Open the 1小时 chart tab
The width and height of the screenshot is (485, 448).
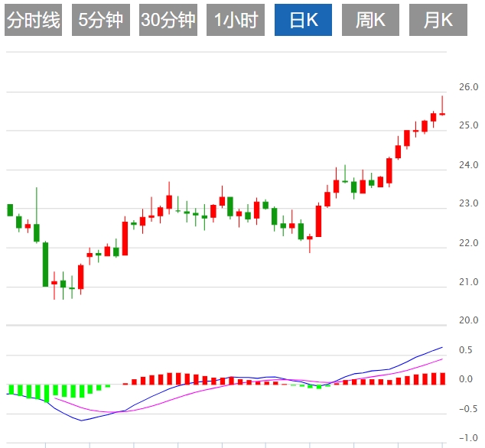click(x=236, y=20)
